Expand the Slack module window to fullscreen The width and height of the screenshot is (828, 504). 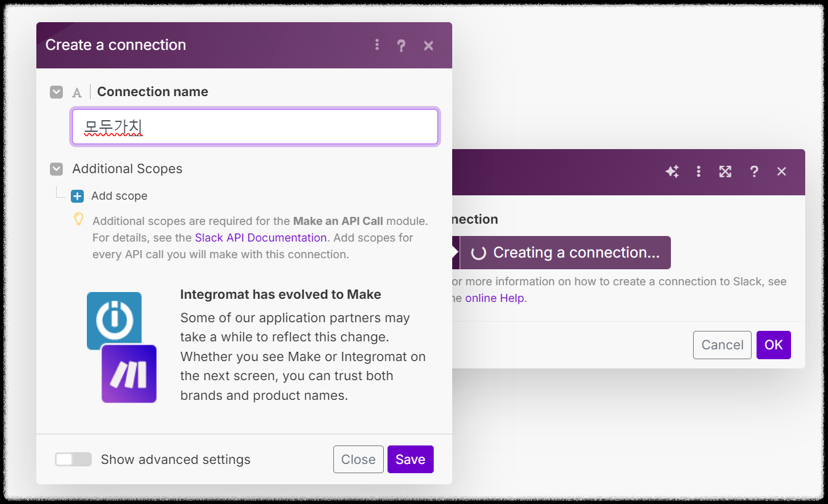click(x=725, y=172)
